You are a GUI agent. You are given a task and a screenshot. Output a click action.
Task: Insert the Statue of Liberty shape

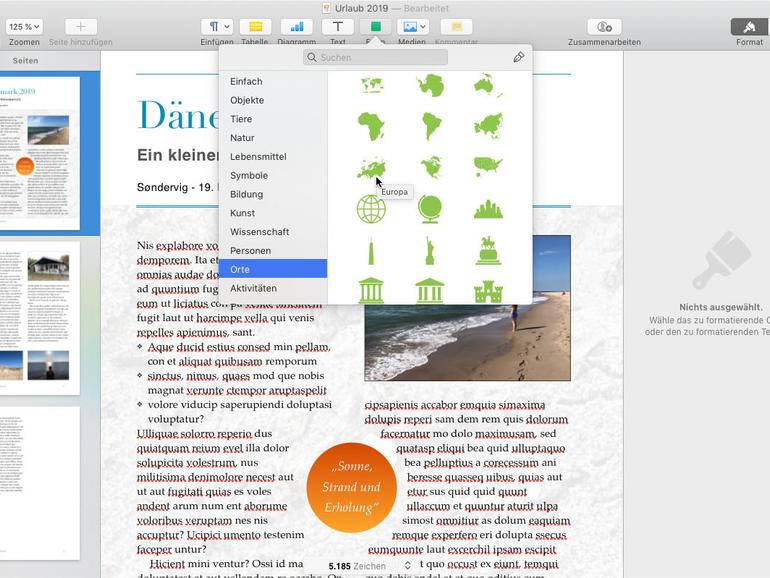430,250
